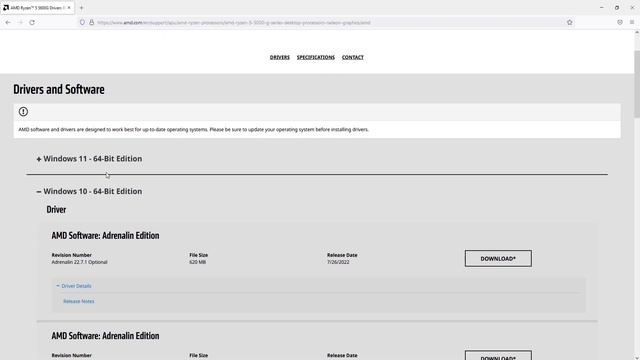Click the second 'AMD Software: Adrenalin Edition' heading
This screenshot has height=360, width=640.
[105, 336]
